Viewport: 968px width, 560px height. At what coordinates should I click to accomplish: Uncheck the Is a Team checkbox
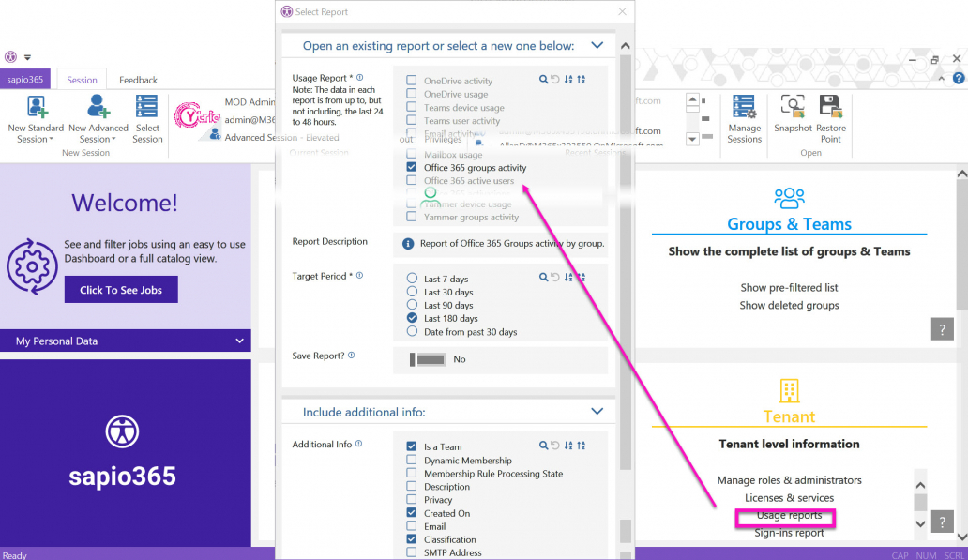[x=411, y=446]
